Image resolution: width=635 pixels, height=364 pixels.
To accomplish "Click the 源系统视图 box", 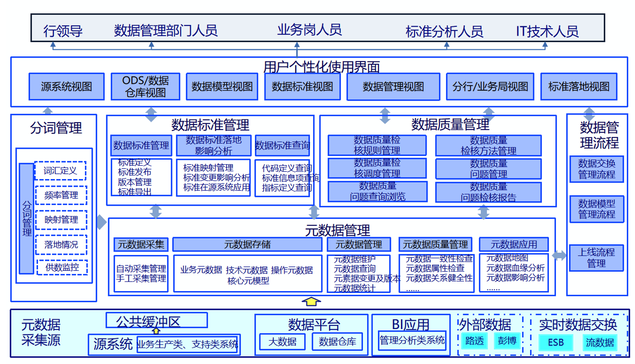I will (67, 87).
